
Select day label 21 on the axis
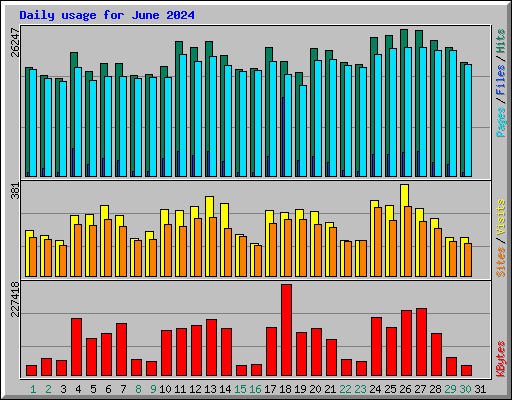coord(330,389)
